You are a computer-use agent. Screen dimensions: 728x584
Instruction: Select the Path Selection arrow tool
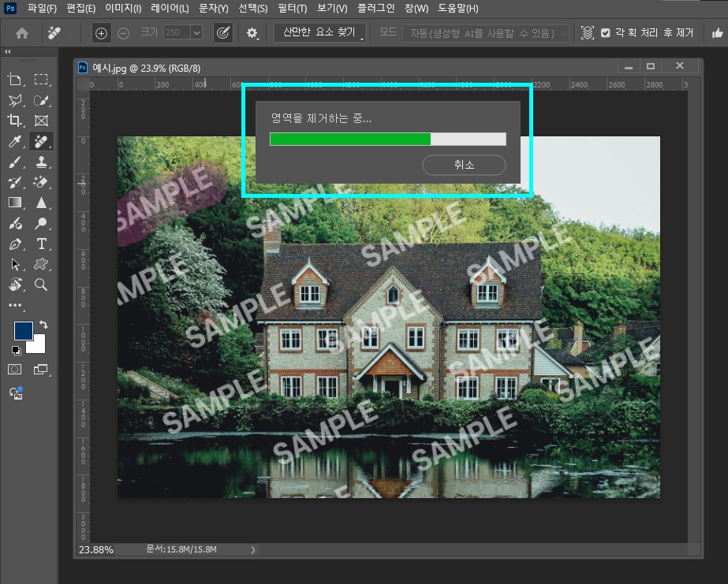pyautogui.click(x=15, y=264)
